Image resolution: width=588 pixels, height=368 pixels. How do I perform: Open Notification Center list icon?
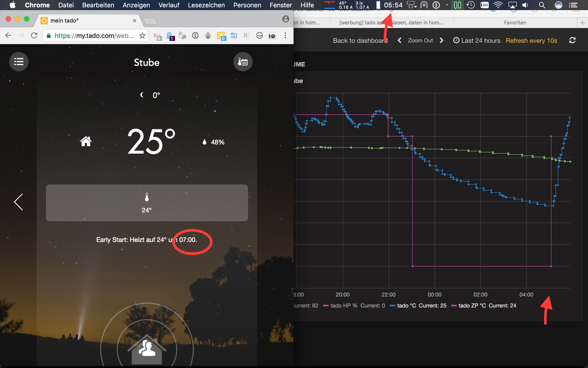[573, 5]
